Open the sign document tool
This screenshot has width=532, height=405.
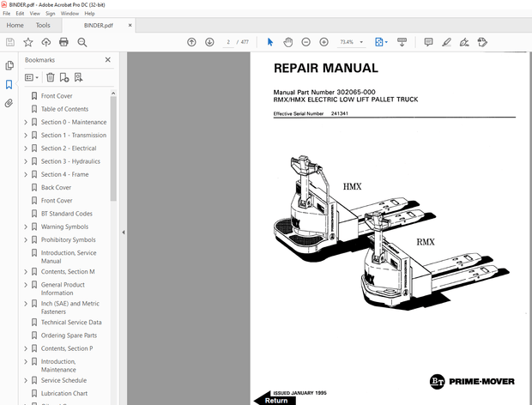click(464, 42)
